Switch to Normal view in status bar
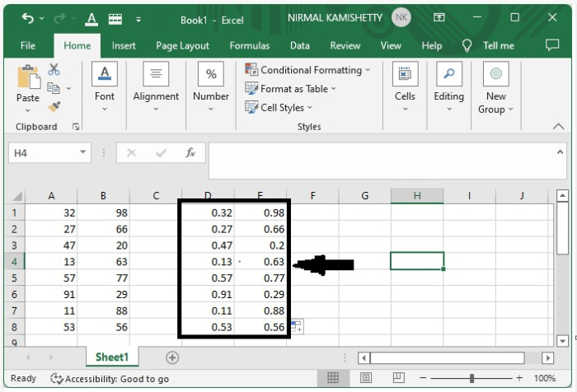The height and width of the screenshot is (392, 577). 333,378
